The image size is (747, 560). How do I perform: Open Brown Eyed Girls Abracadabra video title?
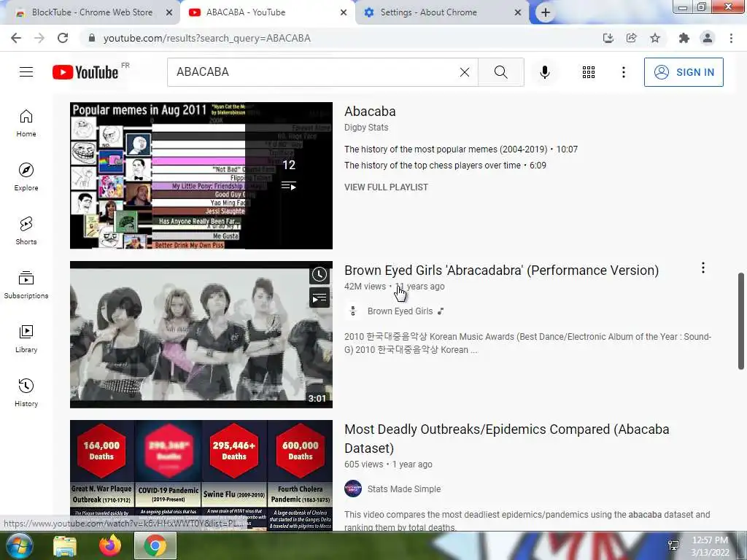tap(502, 270)
